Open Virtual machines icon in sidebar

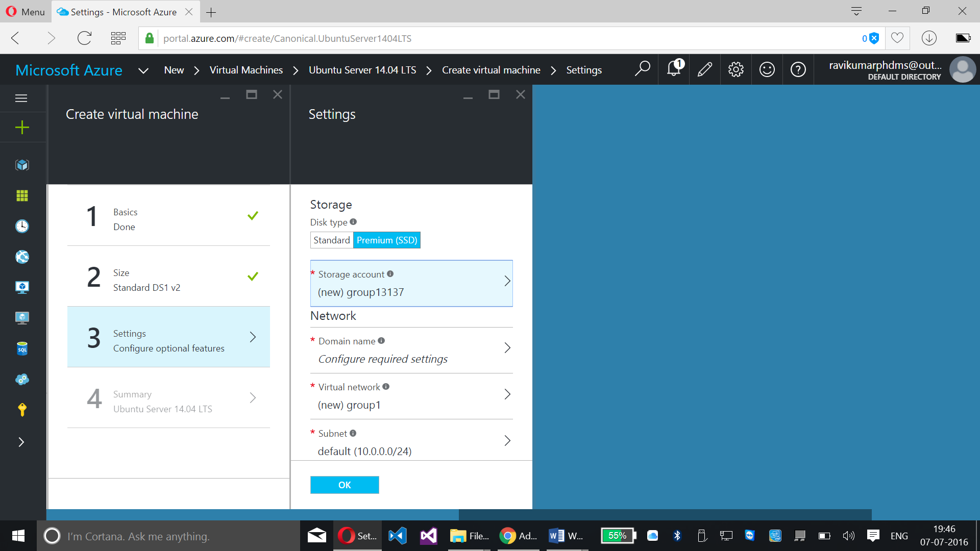click(22, 318)
